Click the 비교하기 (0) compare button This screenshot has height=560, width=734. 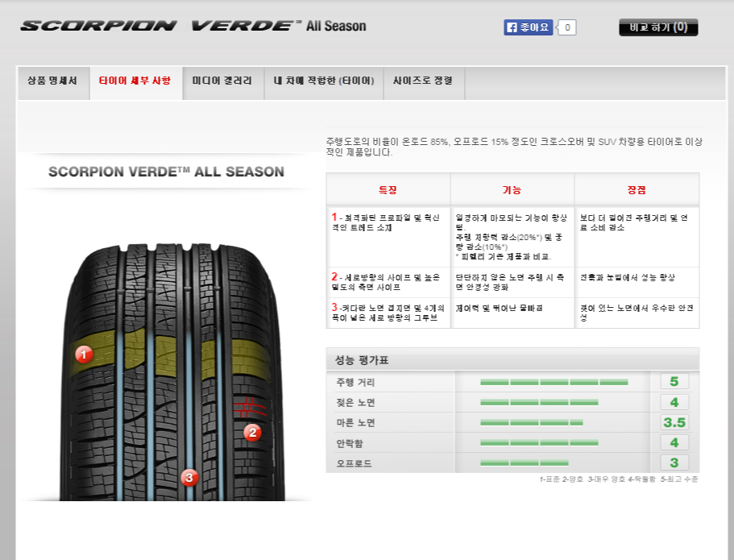658,27
